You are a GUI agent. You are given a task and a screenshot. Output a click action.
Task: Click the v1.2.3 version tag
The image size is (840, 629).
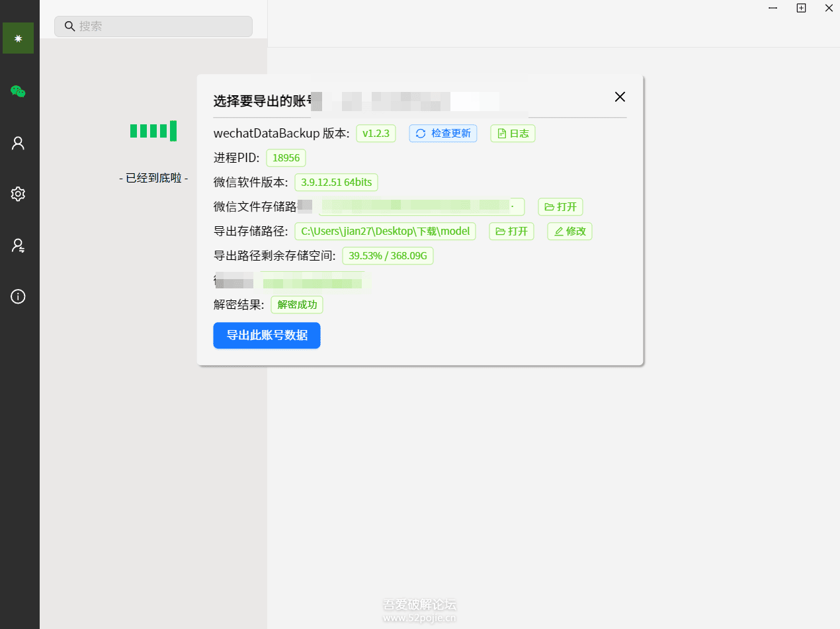[x=376, y=134]
